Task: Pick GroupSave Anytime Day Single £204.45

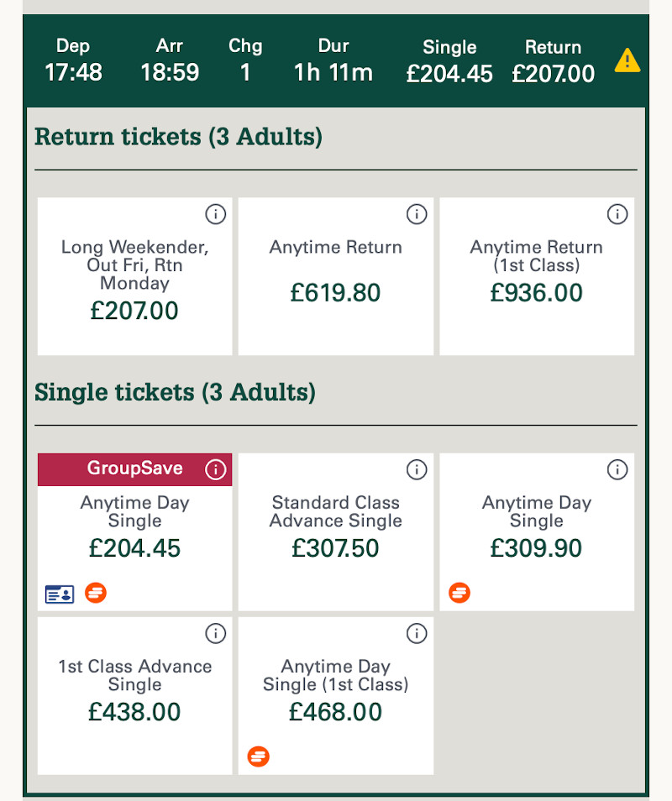Action: [x=134, y=537]
